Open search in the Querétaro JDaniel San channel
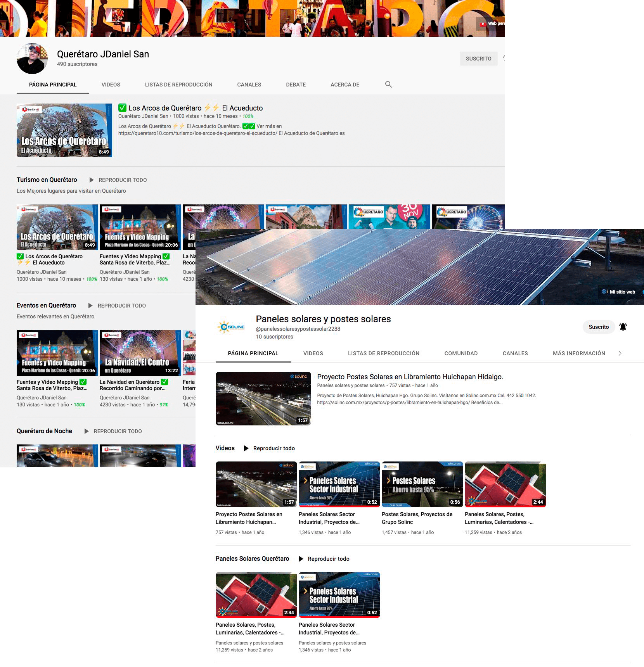 (x=388, y=84)
